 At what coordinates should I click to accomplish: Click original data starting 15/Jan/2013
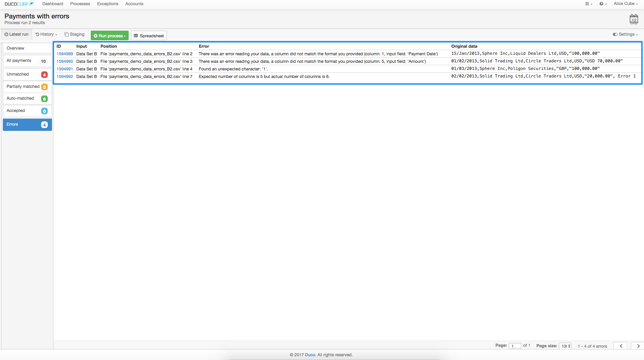[x=525, y=53]
